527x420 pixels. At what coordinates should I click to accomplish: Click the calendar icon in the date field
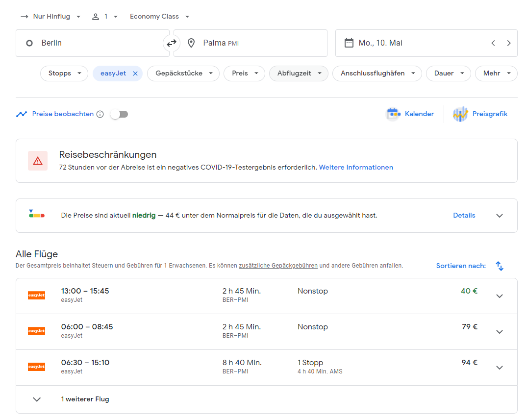click(x=349, y=43)
